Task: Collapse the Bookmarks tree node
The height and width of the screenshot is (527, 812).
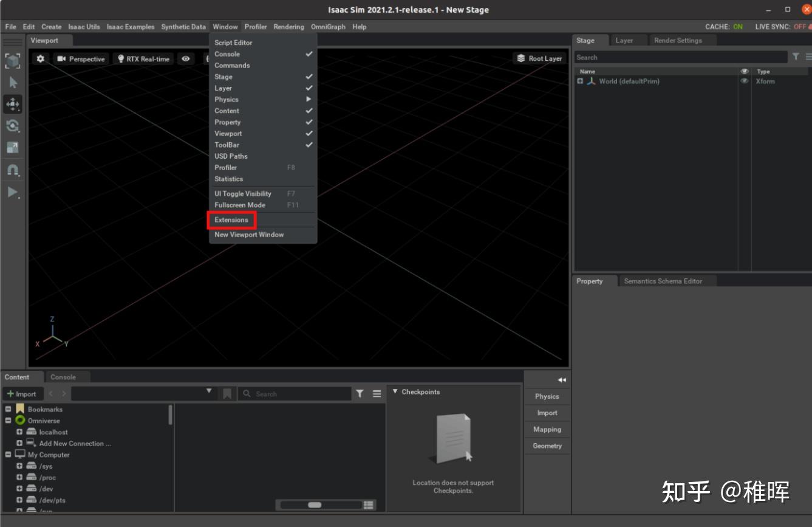Action: [x=9, y=409]
